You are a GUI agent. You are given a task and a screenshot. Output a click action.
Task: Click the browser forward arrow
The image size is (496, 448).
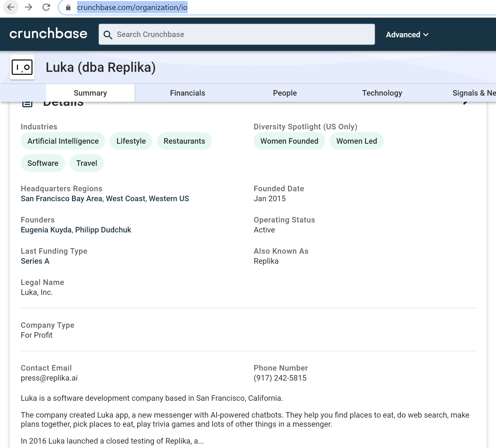tap(28, 7)
